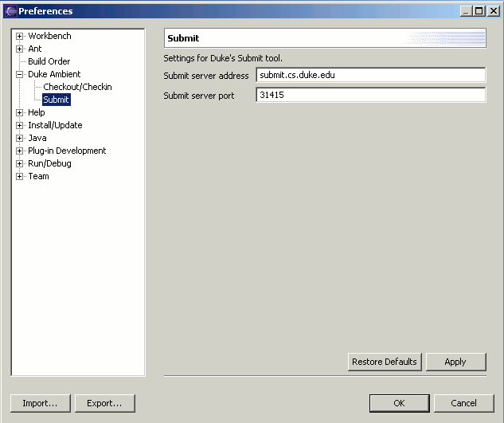504x423 pixels.
Task: Apply the preference changes
Action: coord(455,362)
